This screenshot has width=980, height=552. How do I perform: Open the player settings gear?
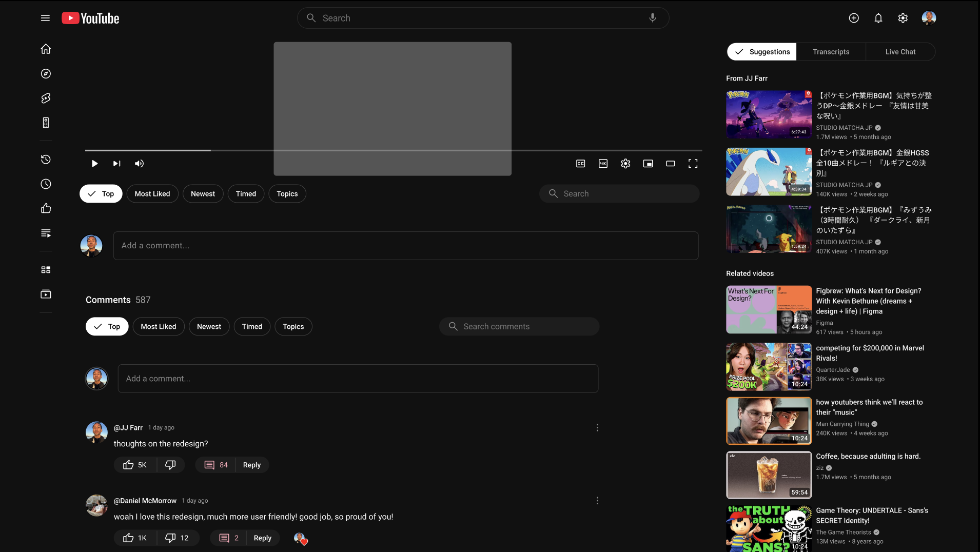pos(625,164)
